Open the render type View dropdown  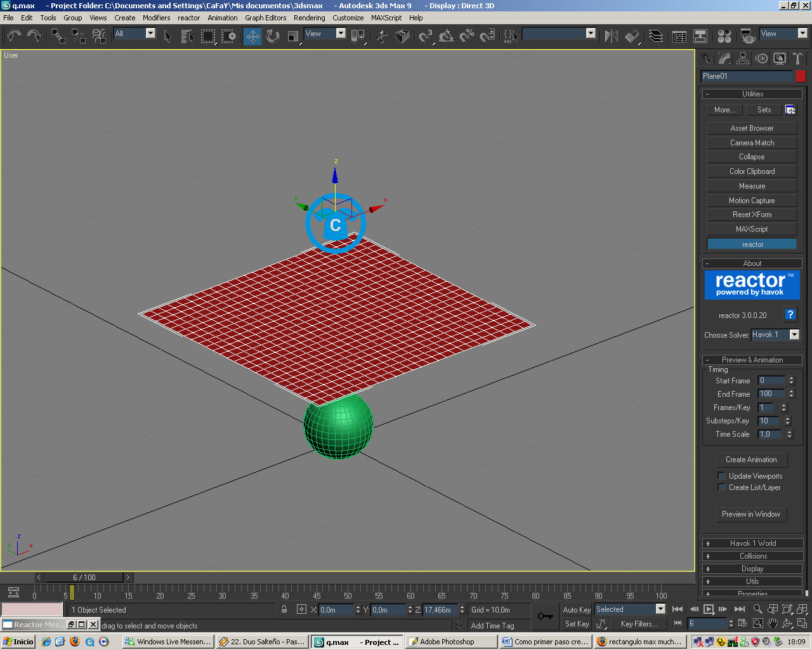click(x=783, y=34)
